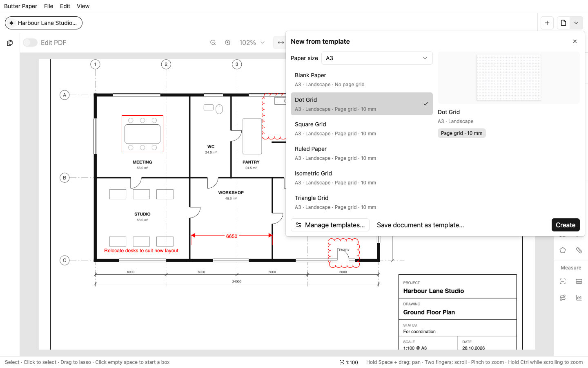Select the Ruled Paper template

362,153
